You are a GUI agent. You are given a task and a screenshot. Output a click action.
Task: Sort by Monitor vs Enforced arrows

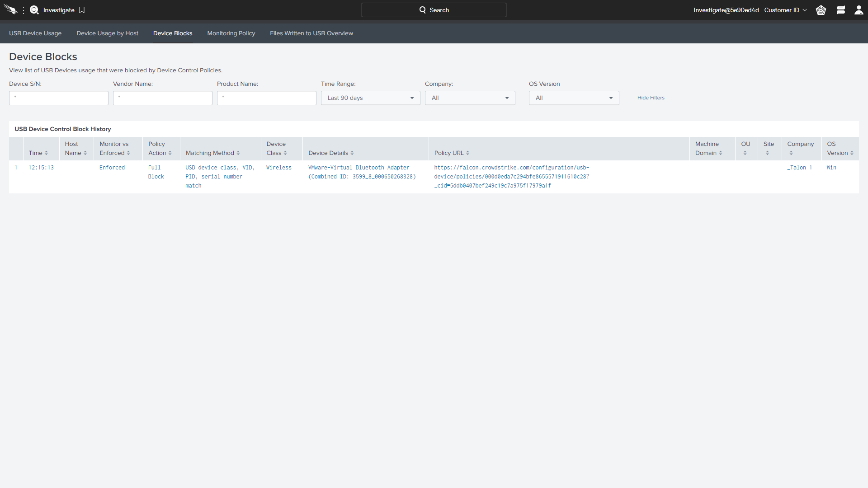[128, 153]
